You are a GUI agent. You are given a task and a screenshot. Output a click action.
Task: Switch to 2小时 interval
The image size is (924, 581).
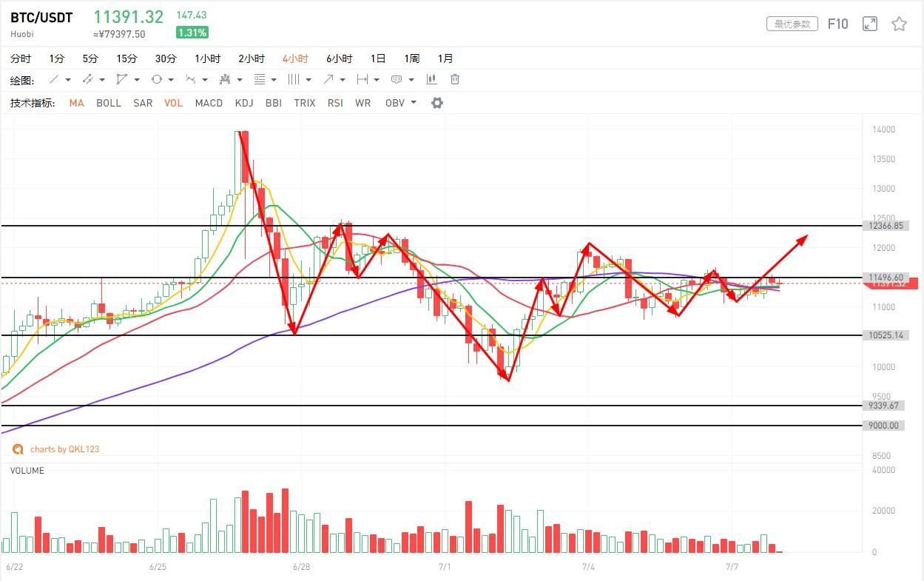pyautogui.click(x=252, y=58)
